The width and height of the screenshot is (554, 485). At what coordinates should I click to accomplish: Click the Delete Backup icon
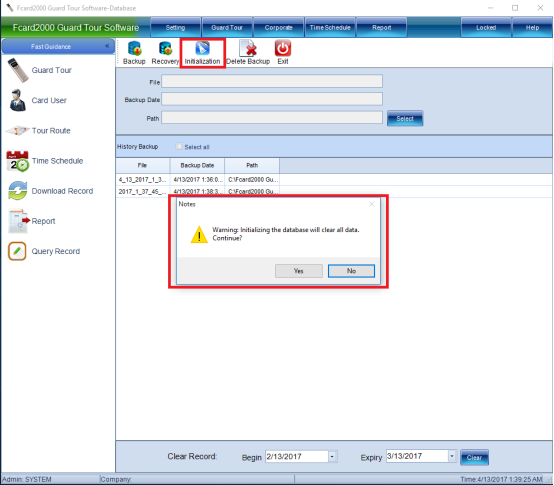[248, 49]
